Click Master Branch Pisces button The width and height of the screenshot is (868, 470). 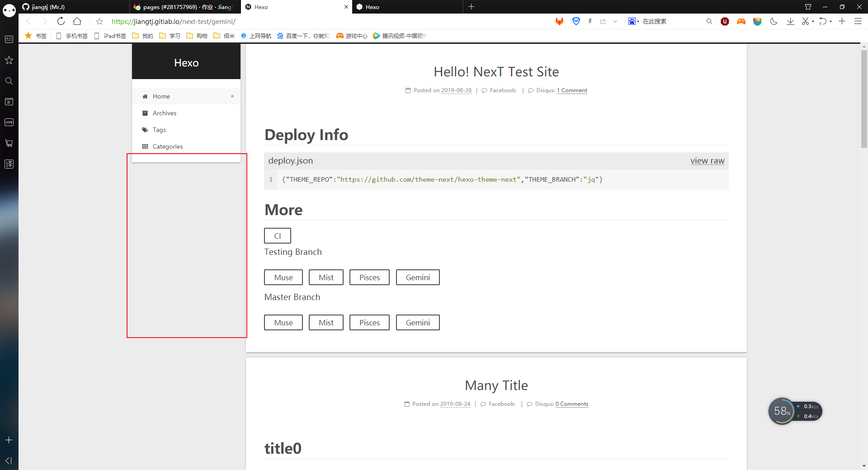[x=369, y=323]
